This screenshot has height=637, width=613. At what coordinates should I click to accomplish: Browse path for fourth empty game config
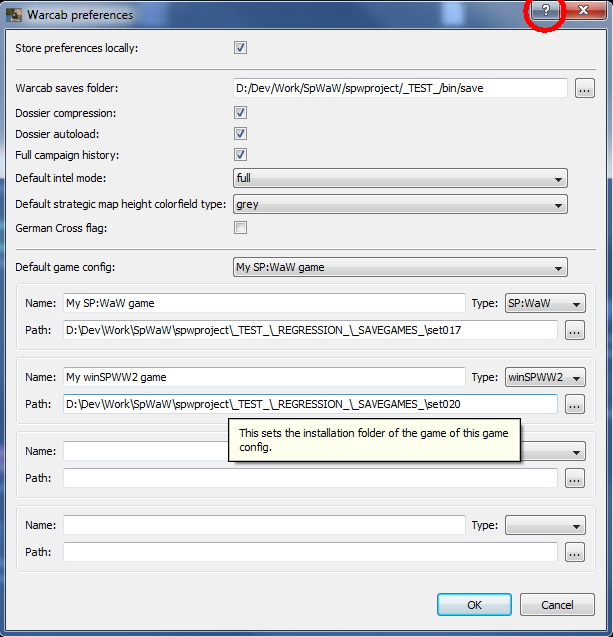pos(574,552)
